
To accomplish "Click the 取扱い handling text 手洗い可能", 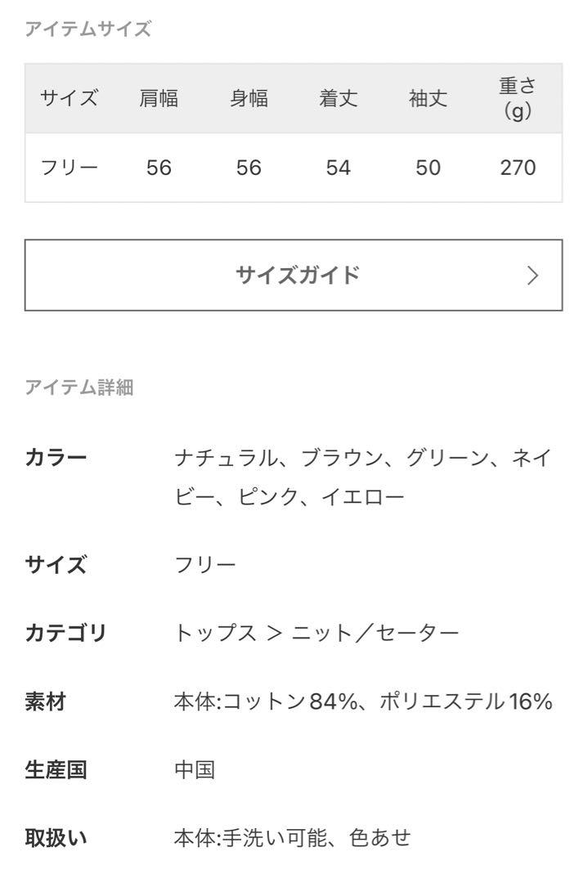I will coord(275,838).
